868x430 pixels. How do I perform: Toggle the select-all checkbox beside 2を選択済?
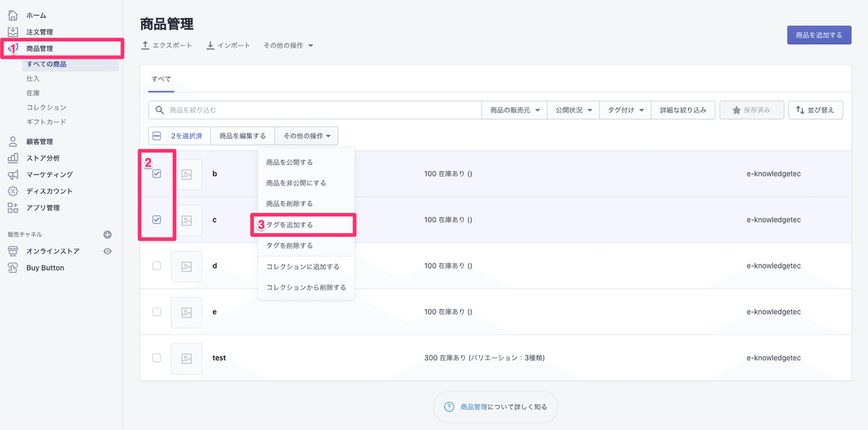[x=157, y=135]
